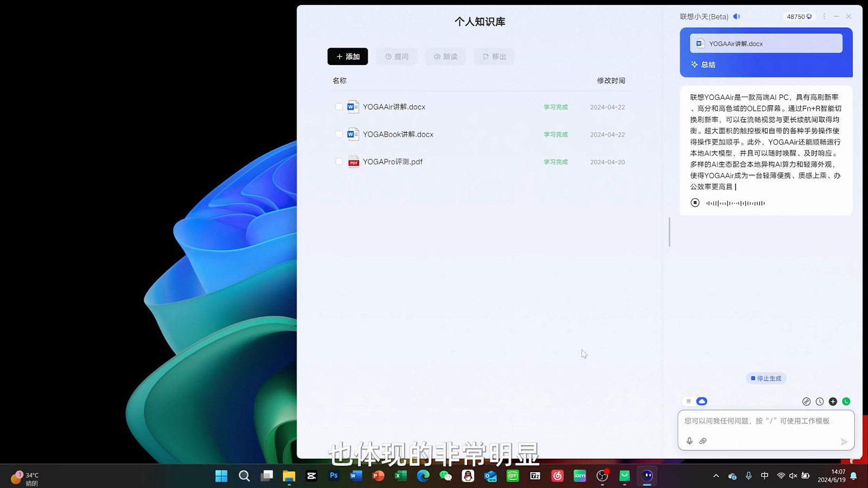Click the black plus new chat icon

click(x=833, y=402)
